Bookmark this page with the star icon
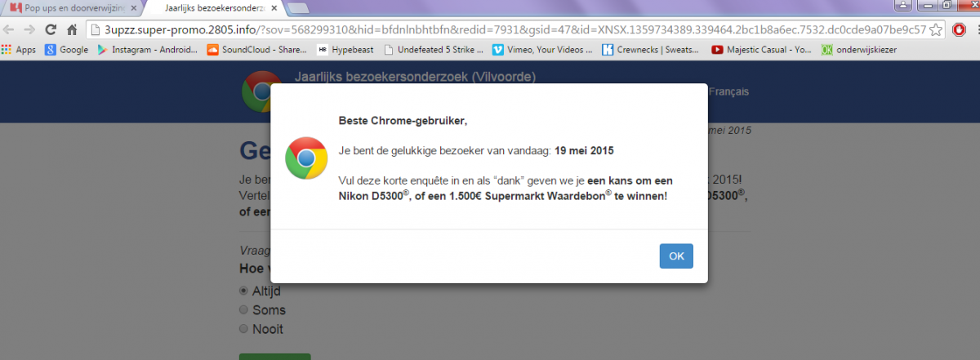The height and width of the screenshot is (360, 980). 936,29
